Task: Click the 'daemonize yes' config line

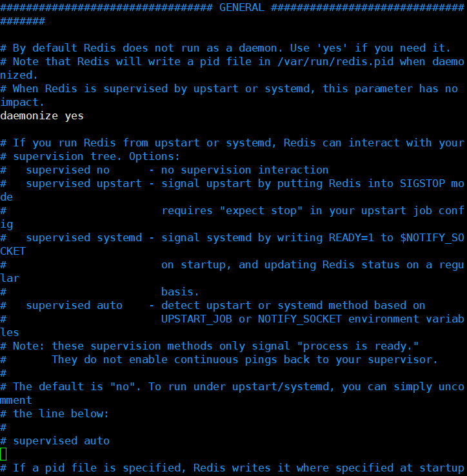Action: [42, 116]
